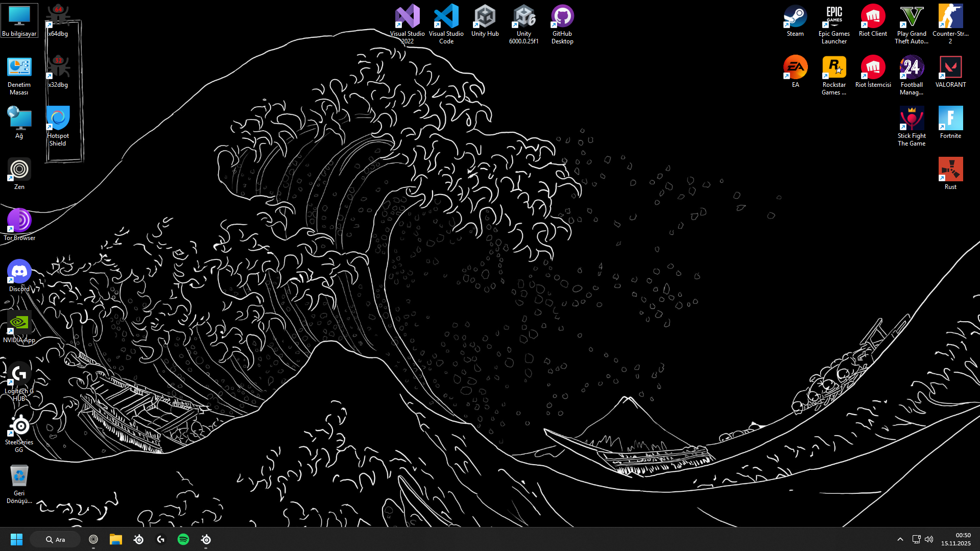Select the Counter-Strike 2 desktop icon
This screenshot has width=980, height=551.
tap(950, 25)
